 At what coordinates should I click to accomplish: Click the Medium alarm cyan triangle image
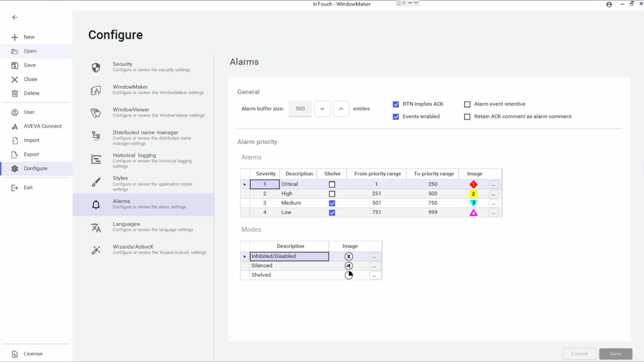pyautogui.click(x=473, y=203)
